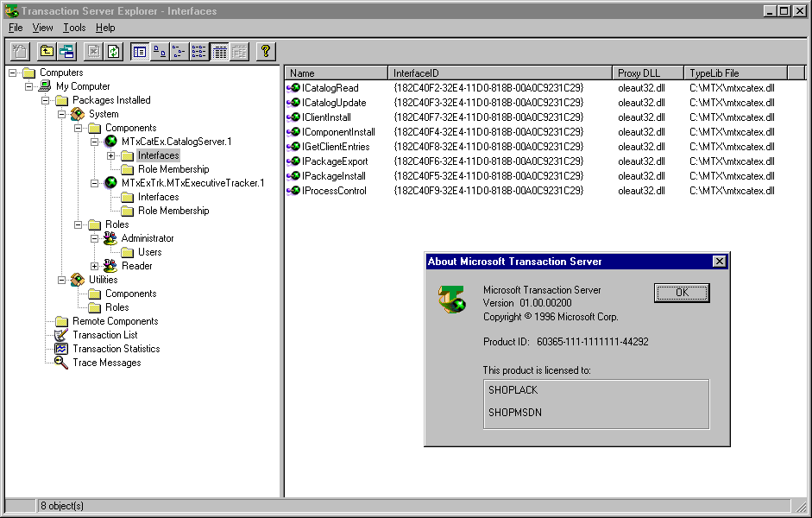Sort by the Name column header

click(336, 73)
